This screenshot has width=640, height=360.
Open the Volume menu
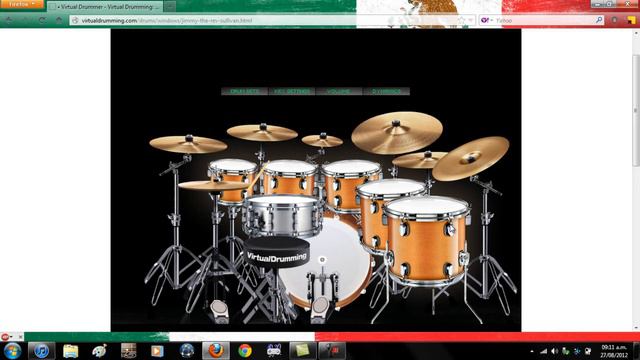[339, 91]
